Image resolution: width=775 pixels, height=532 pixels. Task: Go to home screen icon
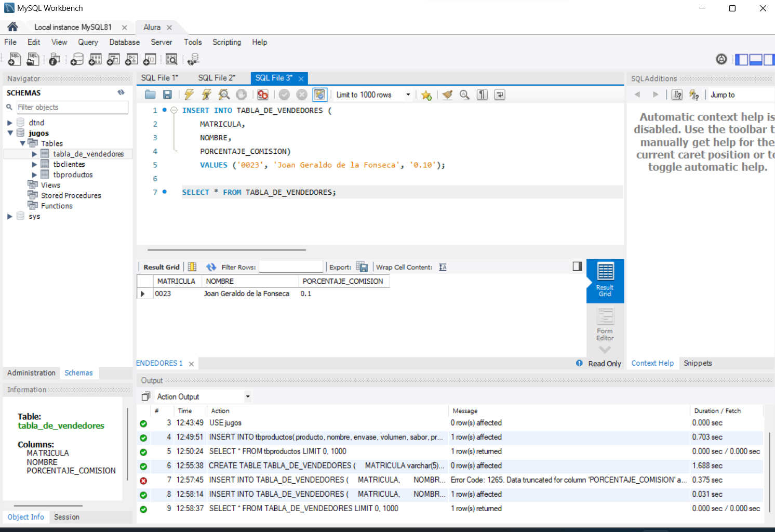[x=13, y=27]
